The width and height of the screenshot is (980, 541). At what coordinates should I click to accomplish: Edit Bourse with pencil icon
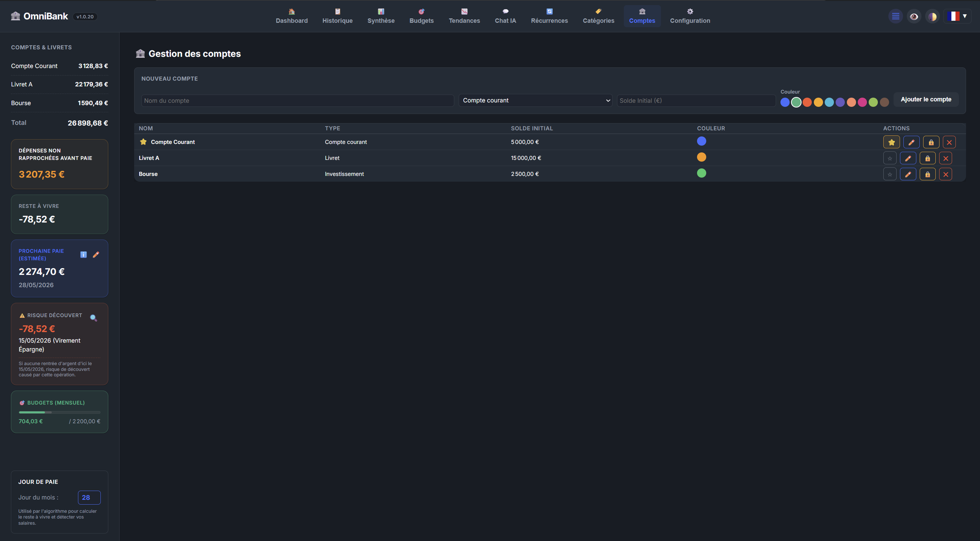[x=908, y=174]
